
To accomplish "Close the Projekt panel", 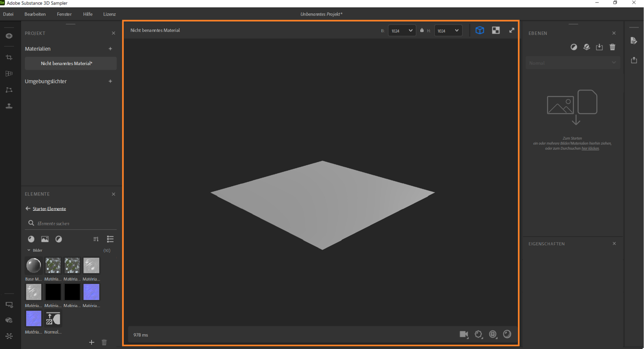I will pos(113,33).
